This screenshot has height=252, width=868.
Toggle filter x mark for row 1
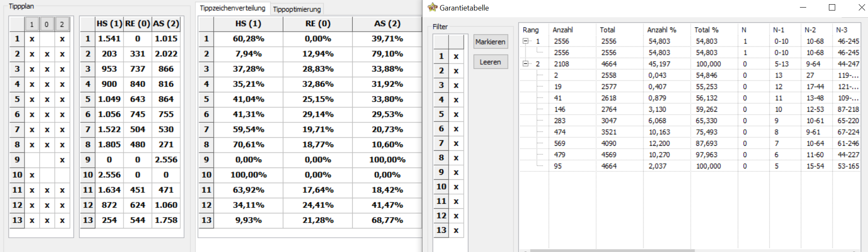tap(456, 56)
